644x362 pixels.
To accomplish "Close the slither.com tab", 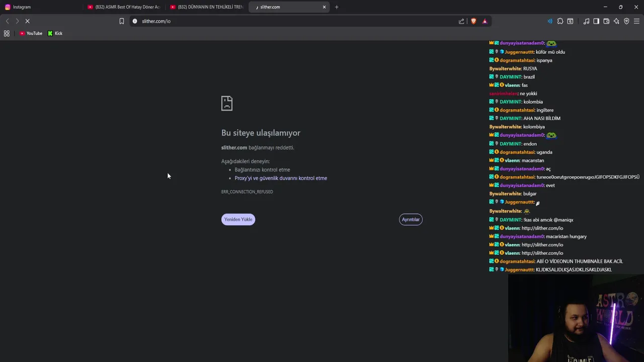I will [324, 7].
